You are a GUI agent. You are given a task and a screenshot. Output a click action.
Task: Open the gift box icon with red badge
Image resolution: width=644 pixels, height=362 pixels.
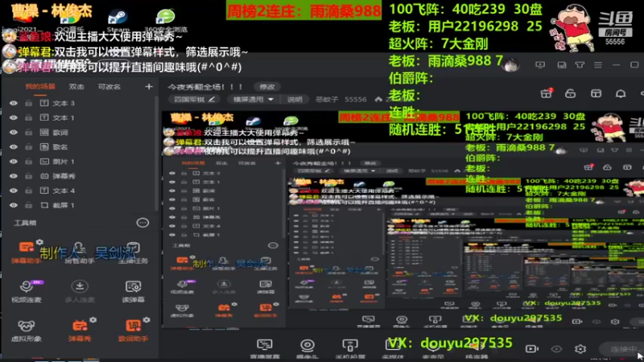pyautogui.click(x=546, y=93)
